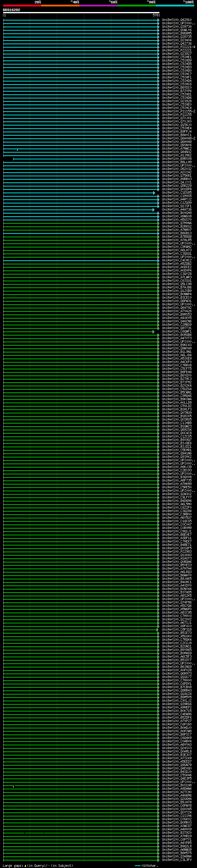Select hit label UniRef100_Q4JIY1
Viewport: 197px width, 868px height.
(x=177, y=182)
